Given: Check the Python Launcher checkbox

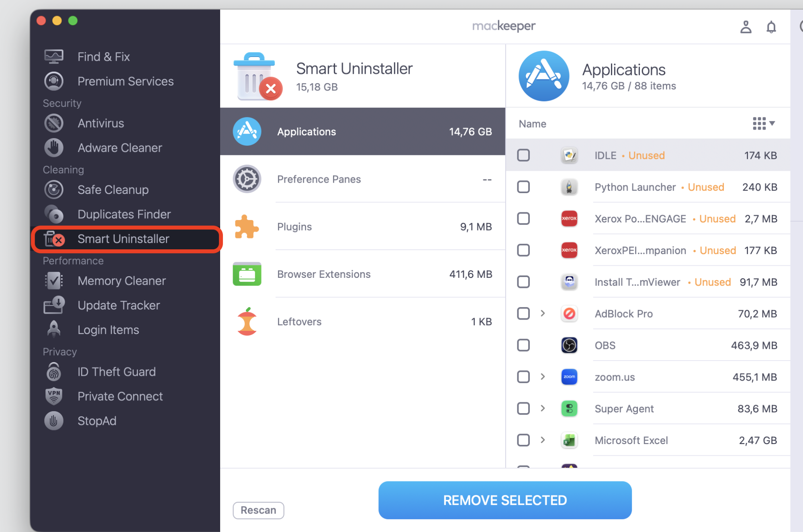Looking at the screenshot, I should pyautogui.click(x=523, y=187).
